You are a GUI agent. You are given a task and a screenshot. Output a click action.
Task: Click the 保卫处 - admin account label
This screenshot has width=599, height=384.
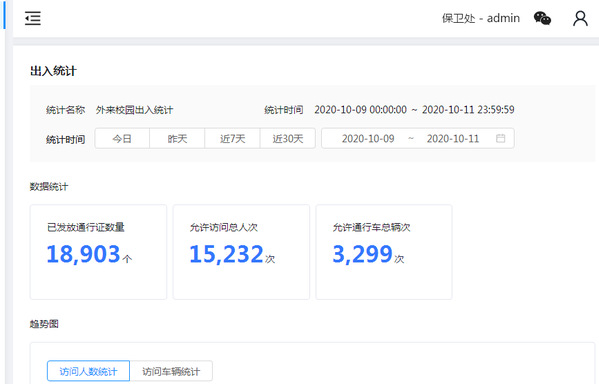pyautogui.click(x=481, y=18)
